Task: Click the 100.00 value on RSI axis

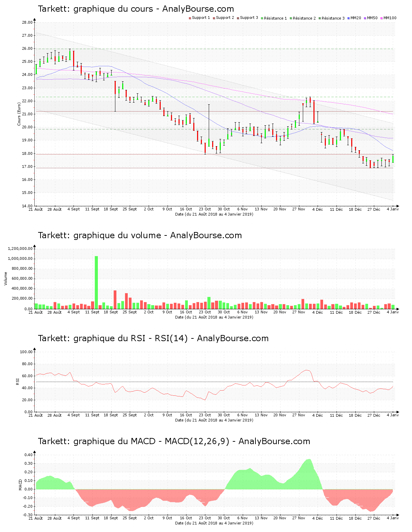Action: pos(26,352)
